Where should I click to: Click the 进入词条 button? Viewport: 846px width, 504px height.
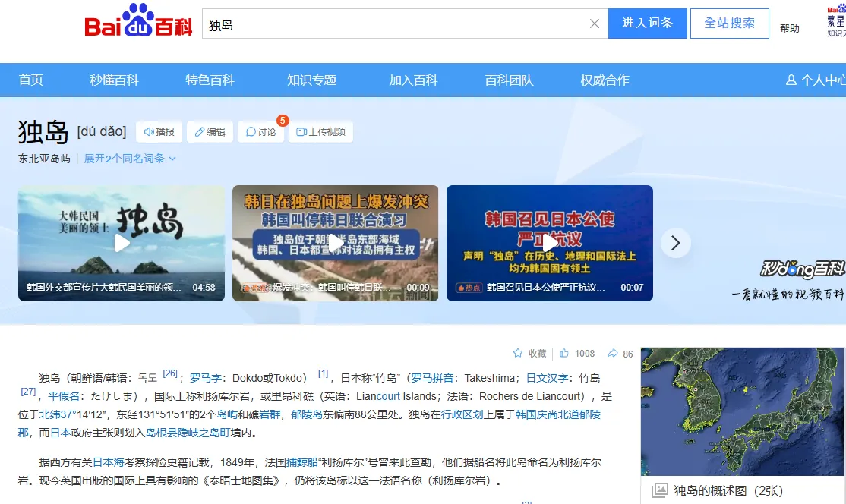tap(647, 24)
